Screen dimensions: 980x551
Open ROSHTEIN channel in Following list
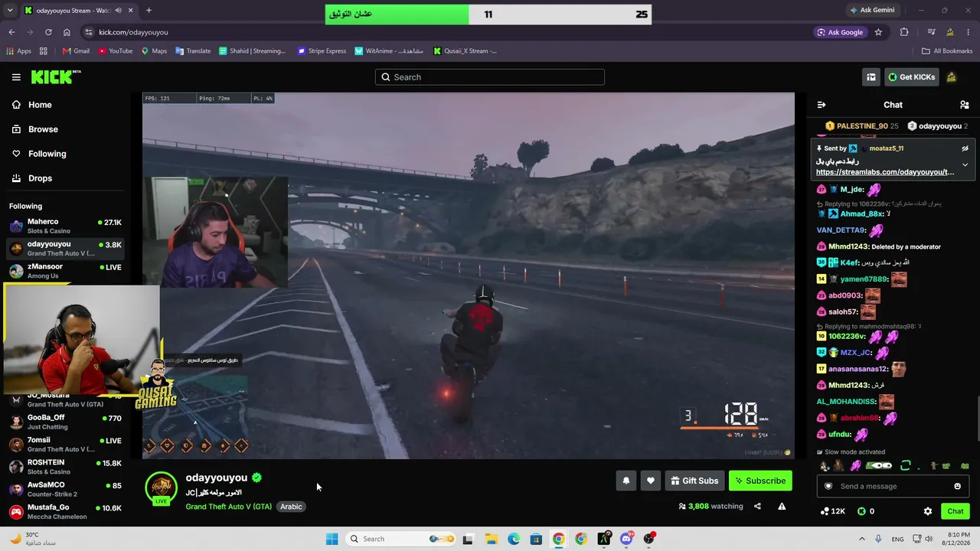point(65,467)
